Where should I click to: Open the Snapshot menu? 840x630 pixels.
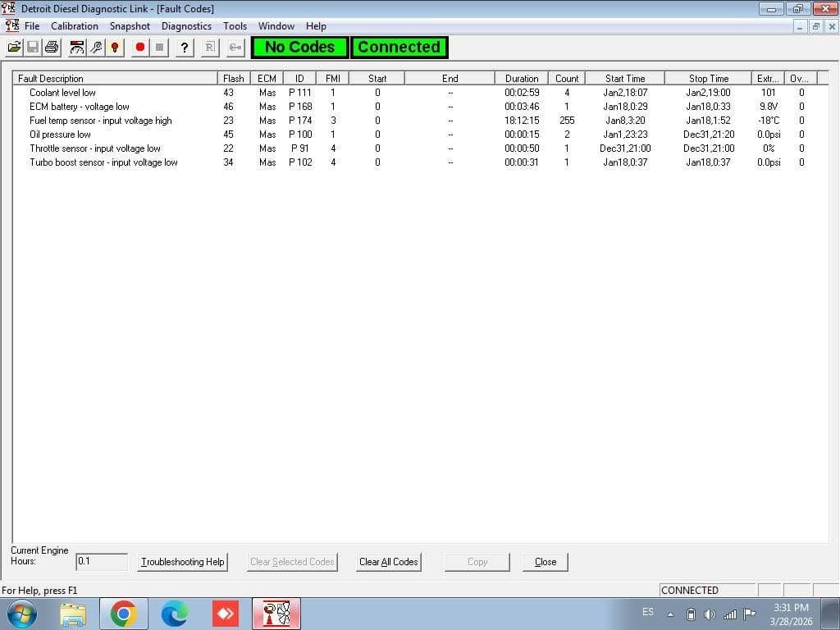tap(130, 26)
